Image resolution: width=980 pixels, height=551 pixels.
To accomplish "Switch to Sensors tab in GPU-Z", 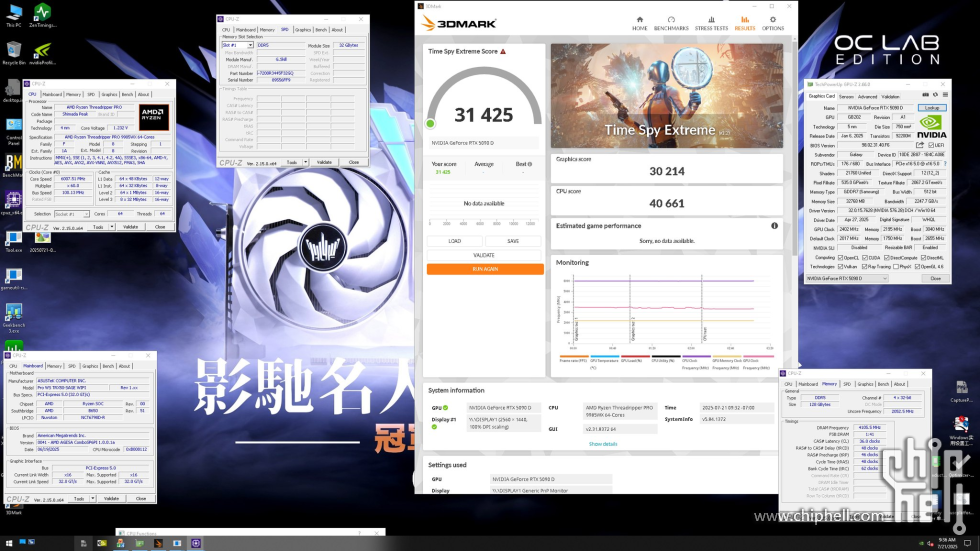I will (x=846, y=97).
